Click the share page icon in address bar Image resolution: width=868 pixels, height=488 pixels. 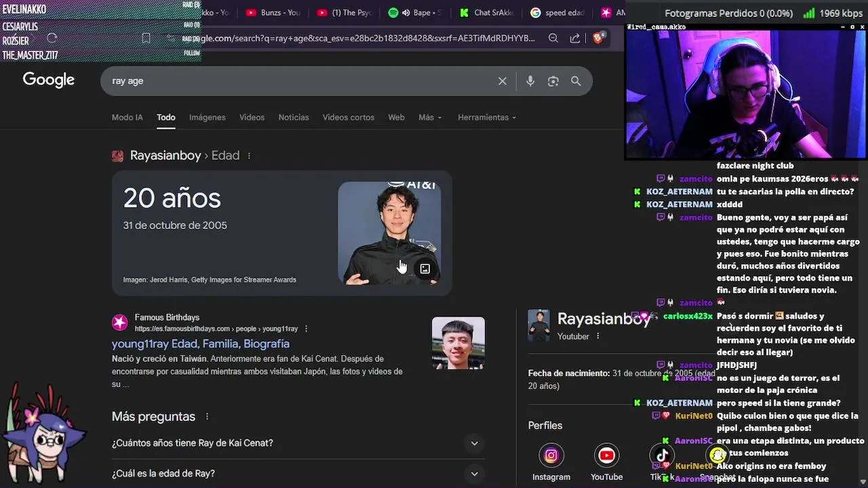(575, 39)
